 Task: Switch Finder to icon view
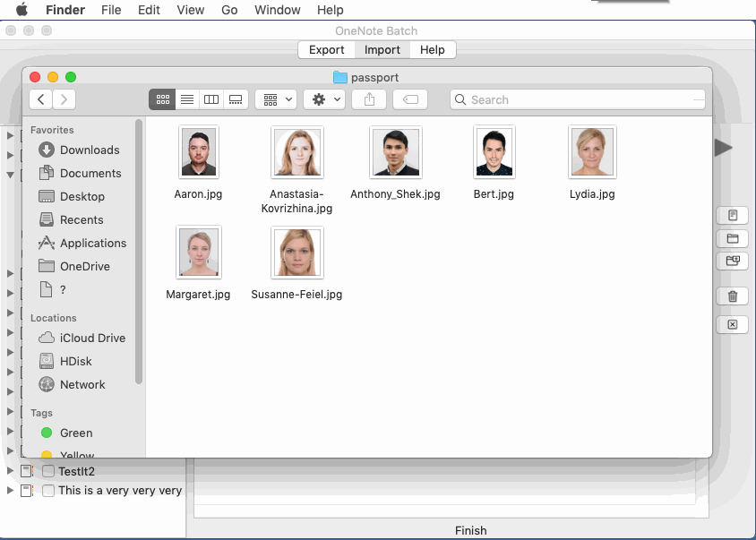click(x=162, y=99)
